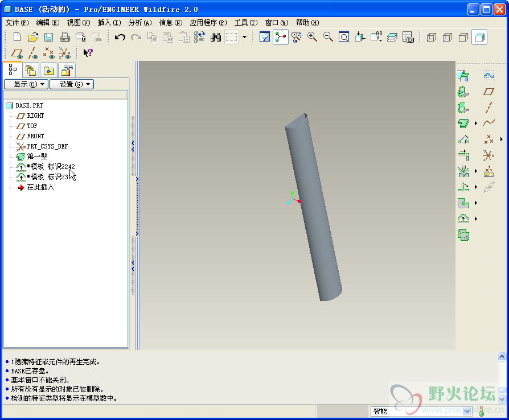Open the selection box dropdown arrow
The height and width of the screenshot is (420, 509).
(244, 38)
